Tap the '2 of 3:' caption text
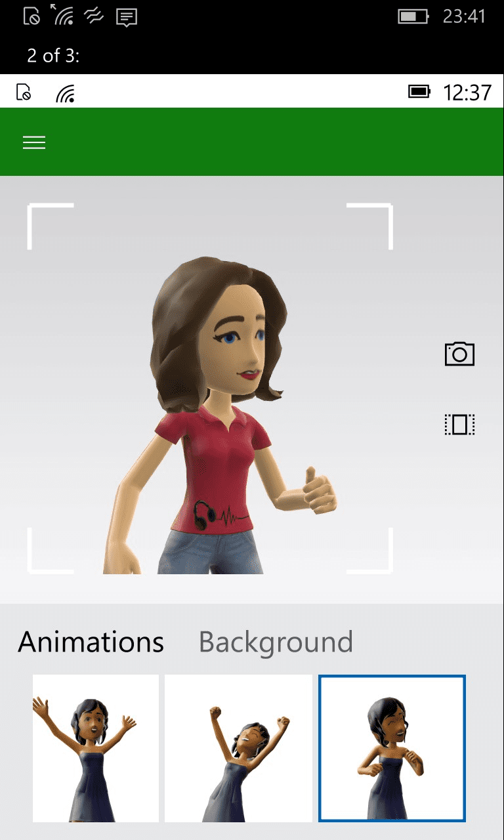Screen dimensions: 504x840 pyautogui.click(x=53, y=56)
